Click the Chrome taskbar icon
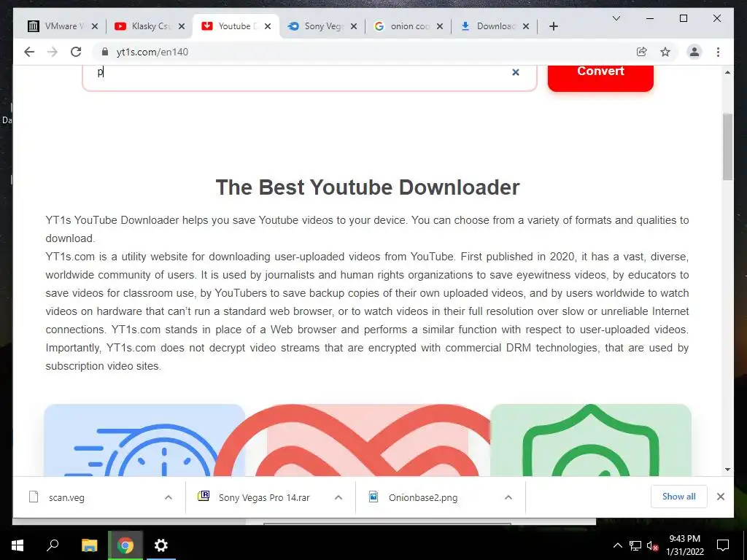This screenshot has width=747, height=560. point(125,545)
